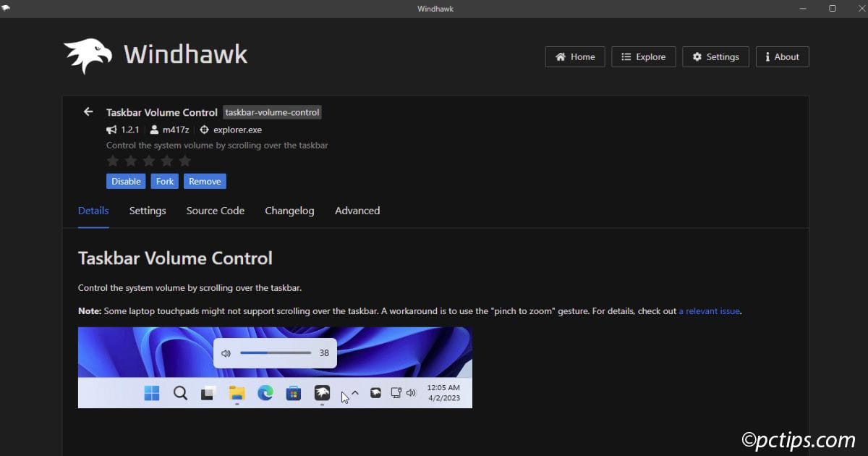Open the Source Code tab
This screenshot has height=456, width=868.
pyautogui.click(x=216, y=211)
